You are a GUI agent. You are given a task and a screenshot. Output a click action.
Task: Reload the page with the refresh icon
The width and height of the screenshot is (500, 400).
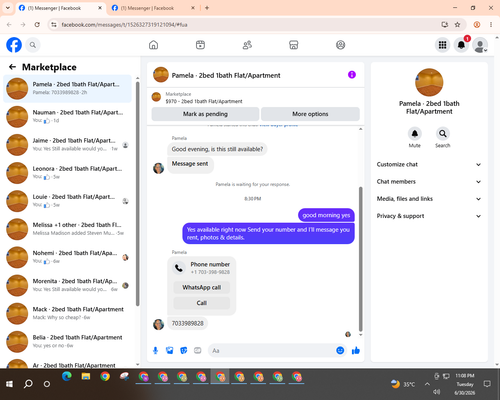(37, 25)
